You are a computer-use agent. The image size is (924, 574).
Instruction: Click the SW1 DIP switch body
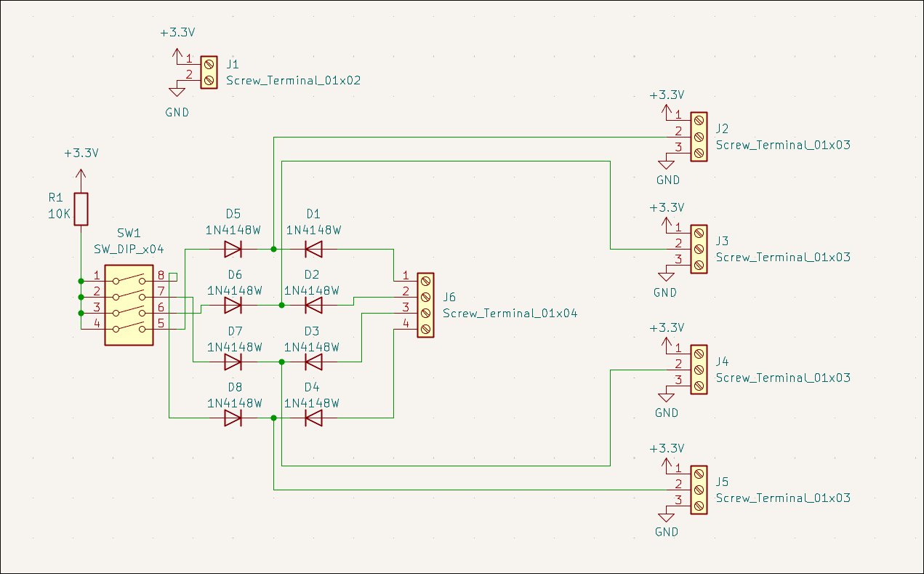[129, 305]
